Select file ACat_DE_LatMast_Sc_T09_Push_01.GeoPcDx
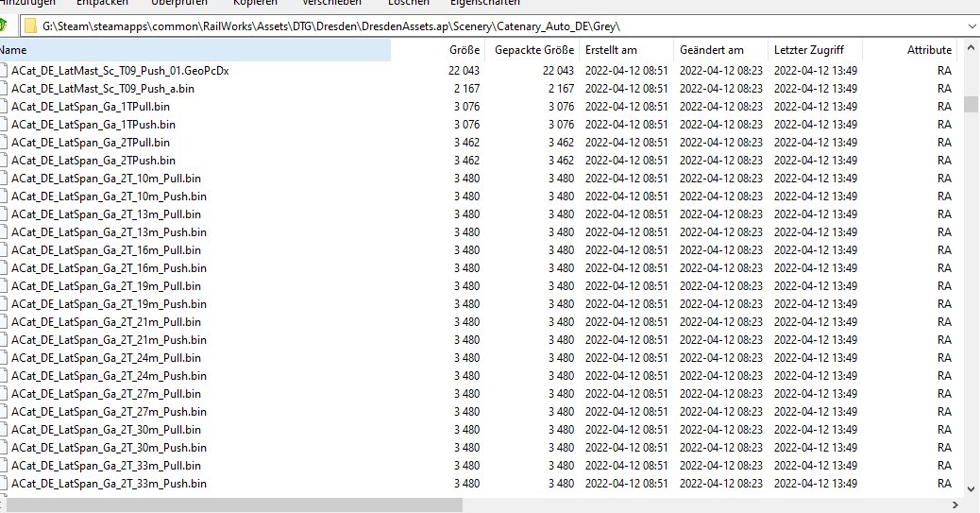The width and height of the screenshot is (980, 513). pos(120,71)
